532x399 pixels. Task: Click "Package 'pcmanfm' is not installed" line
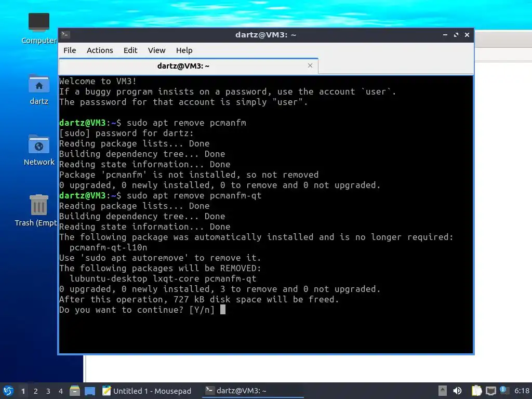click(189, 175)
